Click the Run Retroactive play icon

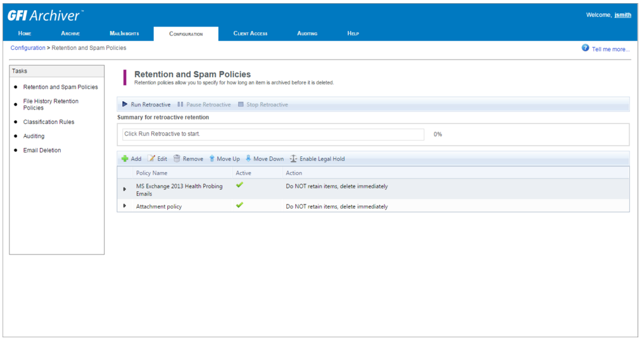click(x=125, y=104)
